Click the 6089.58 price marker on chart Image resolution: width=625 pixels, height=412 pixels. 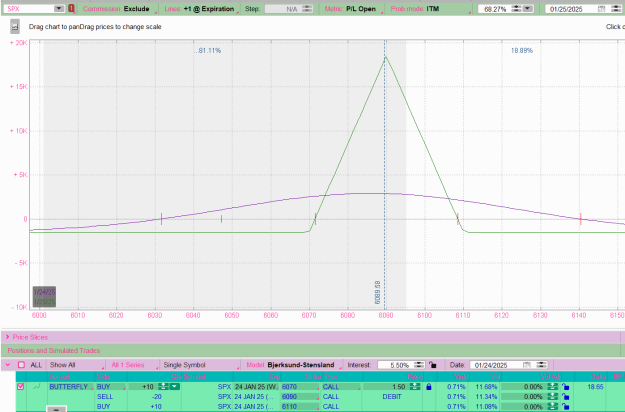click(x=377, y=292)
